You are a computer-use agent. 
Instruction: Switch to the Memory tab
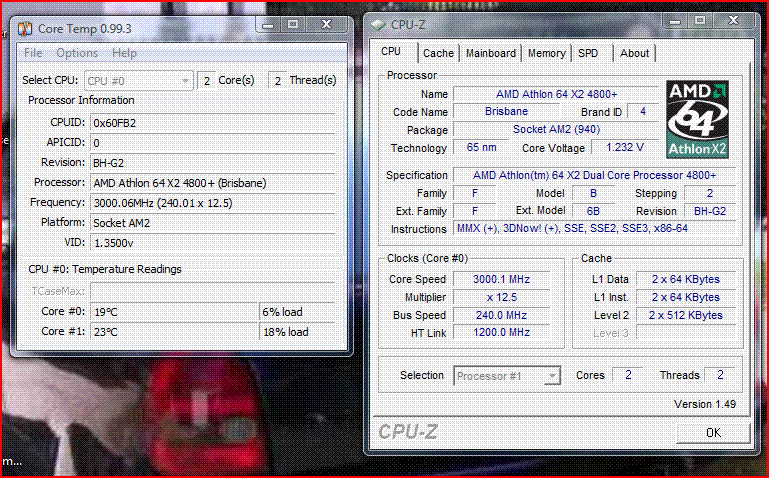[x=546, y=53]
